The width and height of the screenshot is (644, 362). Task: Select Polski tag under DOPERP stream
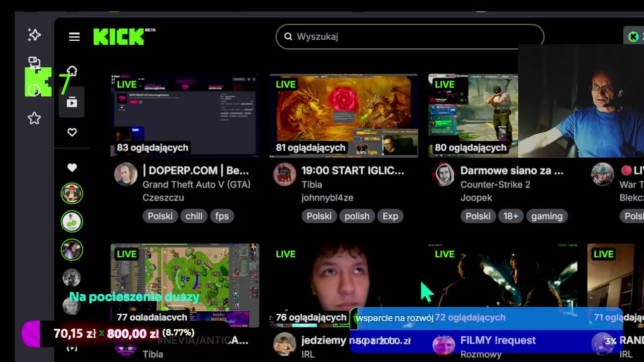coord(160,216)
